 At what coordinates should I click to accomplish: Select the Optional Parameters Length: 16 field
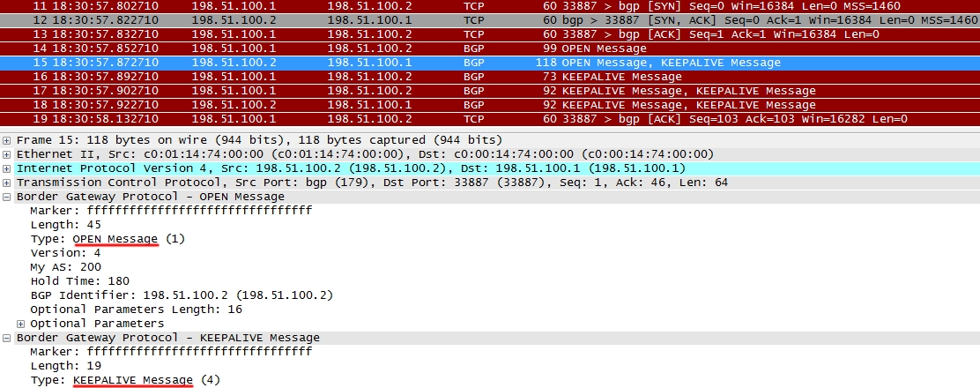pyautogui.click(x=134, y=310)
